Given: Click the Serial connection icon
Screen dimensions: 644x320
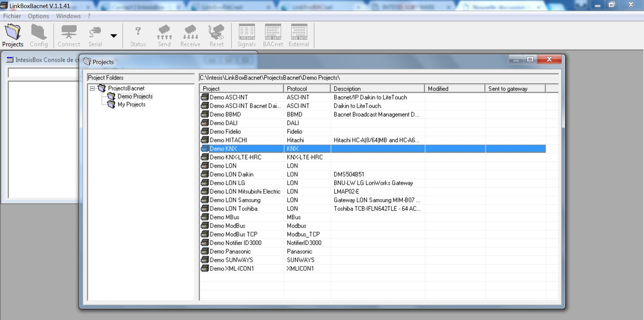Looking at the screenshot, I should [95, 35].
